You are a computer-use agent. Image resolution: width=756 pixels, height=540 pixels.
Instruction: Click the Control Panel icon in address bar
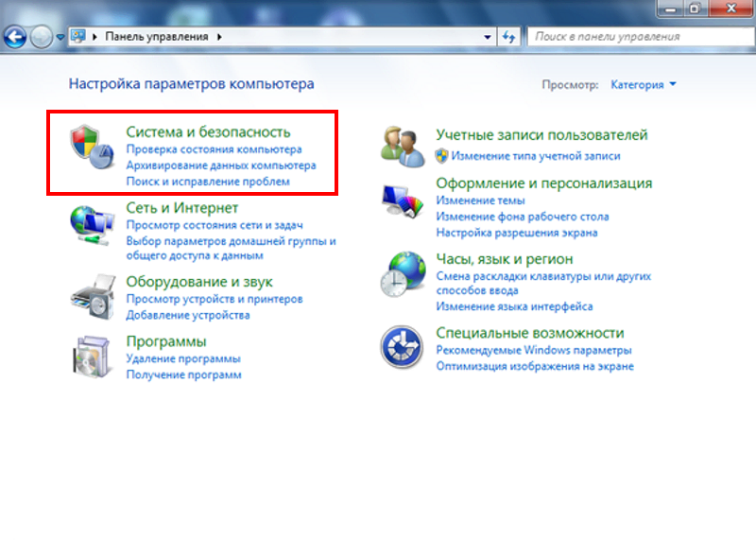click(78, 36)
